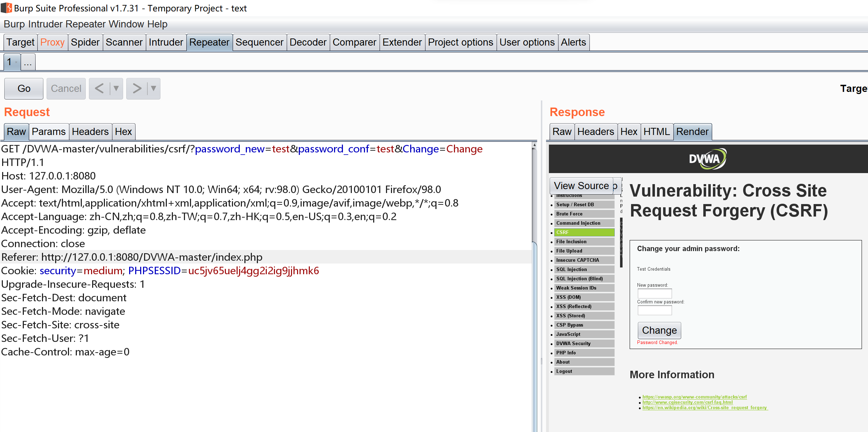Select the Repeater tool tab
Image resolution: width=868 pixels, height=432 pixels.
pyautogui.click(x=209, y=42)
